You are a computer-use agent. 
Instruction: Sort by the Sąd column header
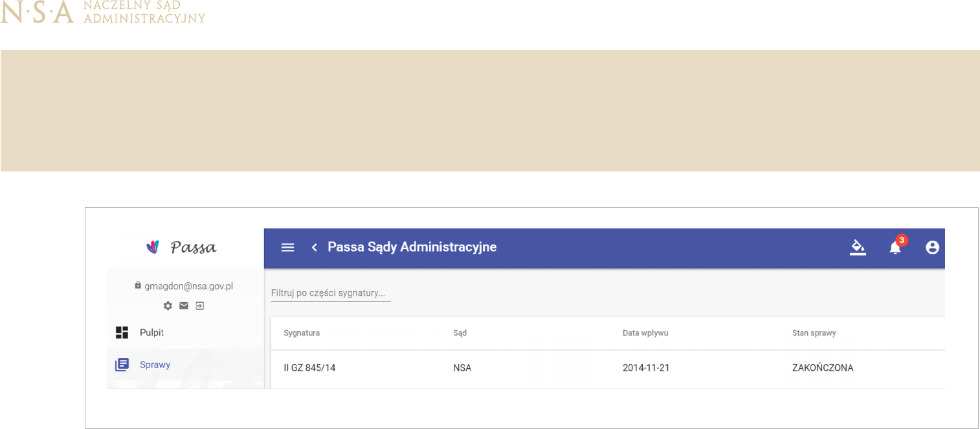(460, 333)
